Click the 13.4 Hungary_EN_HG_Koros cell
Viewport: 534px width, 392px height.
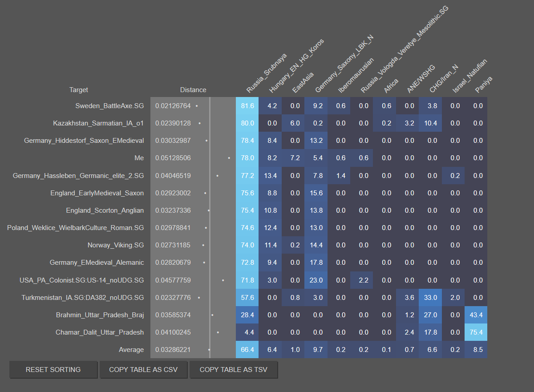(270, 176)
